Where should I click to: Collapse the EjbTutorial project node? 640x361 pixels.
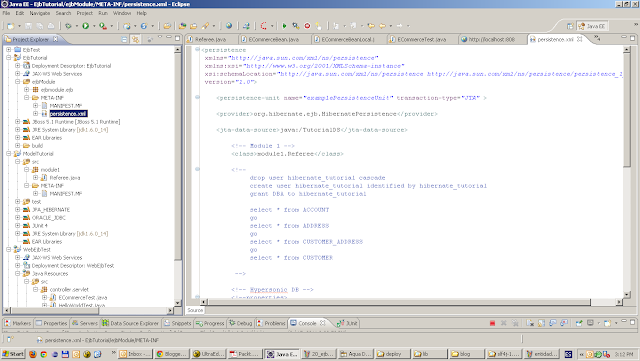pos(9,58)
